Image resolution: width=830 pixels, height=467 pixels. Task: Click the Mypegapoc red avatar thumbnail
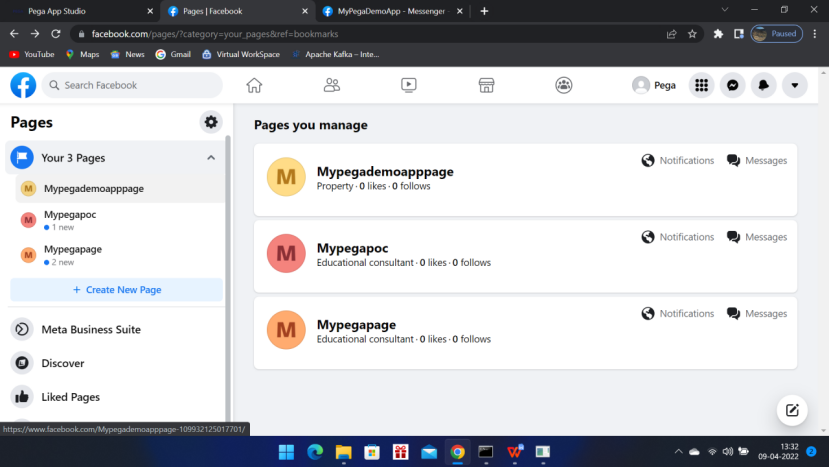[x=286, y=254]
